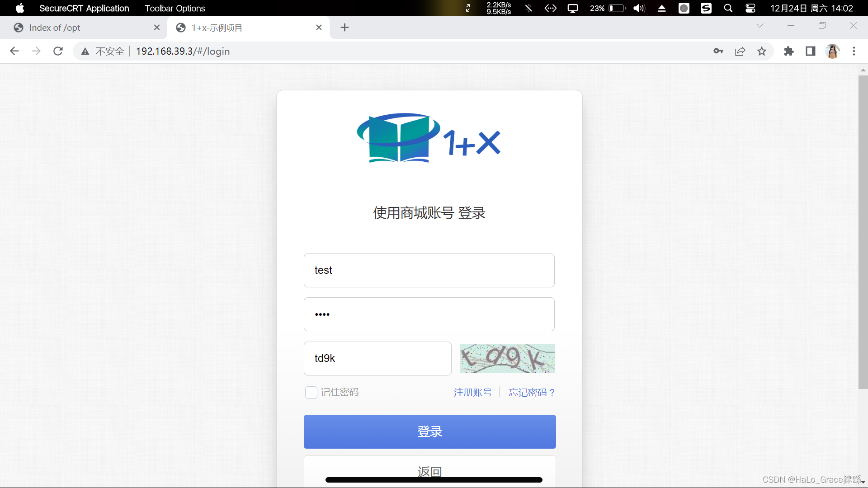Open the Toolbar Options menu
868x488 pixels.
(175, 8)
